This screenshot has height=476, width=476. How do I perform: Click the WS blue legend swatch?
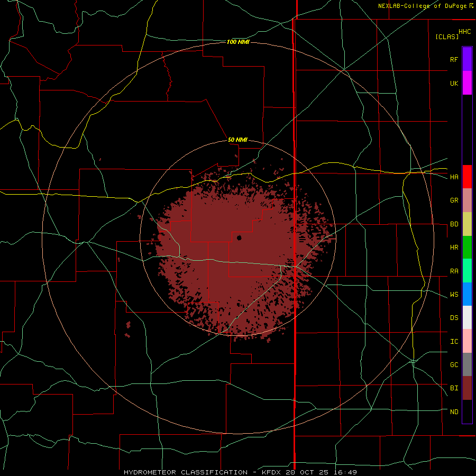467,294
